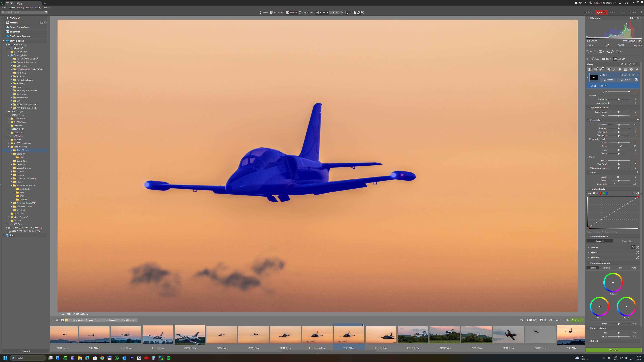Select the Crop tool icon

[607, 59]
